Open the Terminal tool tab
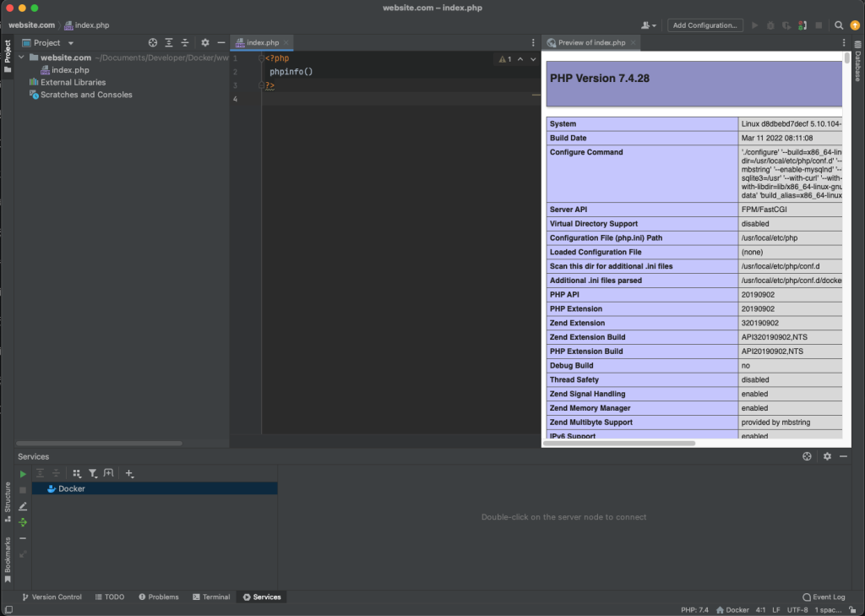Image resolution: width=865 pixels, height=616 pixels. [211, 597]
